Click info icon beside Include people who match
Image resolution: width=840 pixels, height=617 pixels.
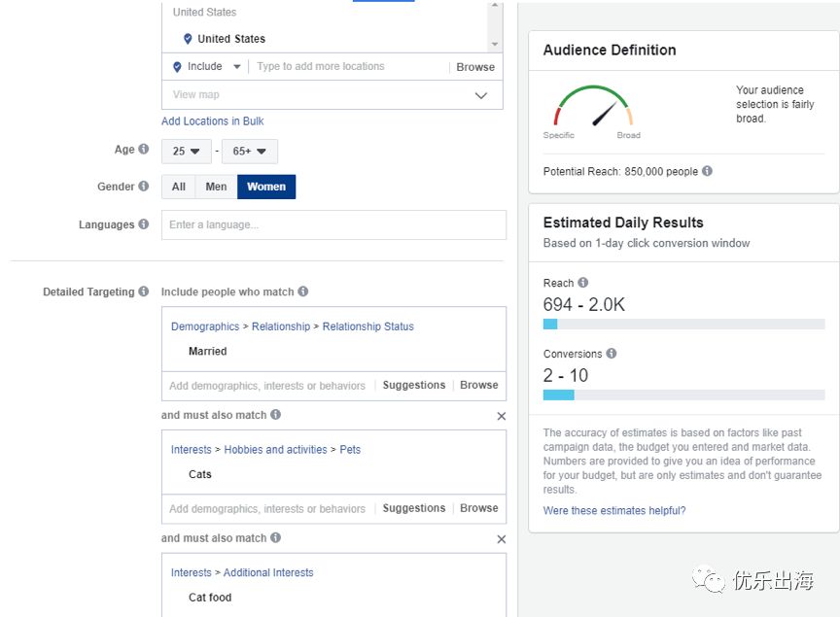tap(303, 291)
